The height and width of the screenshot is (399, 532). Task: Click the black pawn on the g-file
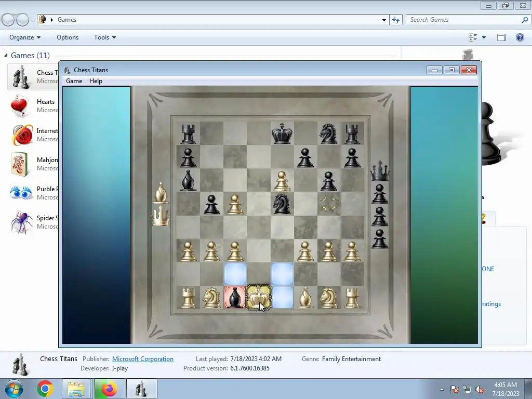point(328,181)
